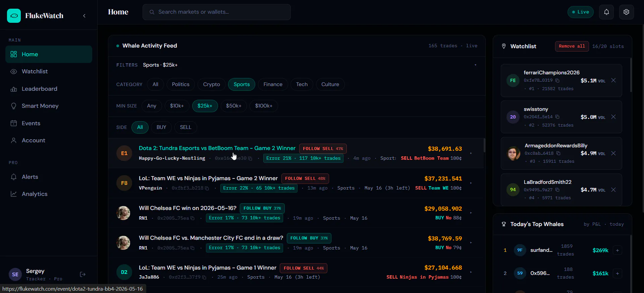
Task: Copy JaJa886 wallet address icon
Action: tap(204, 278)
